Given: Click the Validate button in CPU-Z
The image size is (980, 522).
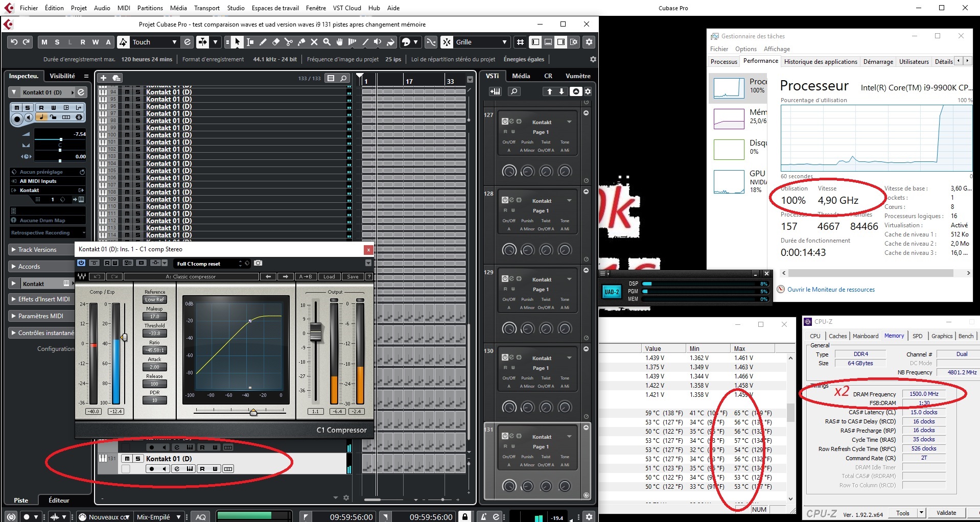Looking at the screenshot, I should point(946,513).
